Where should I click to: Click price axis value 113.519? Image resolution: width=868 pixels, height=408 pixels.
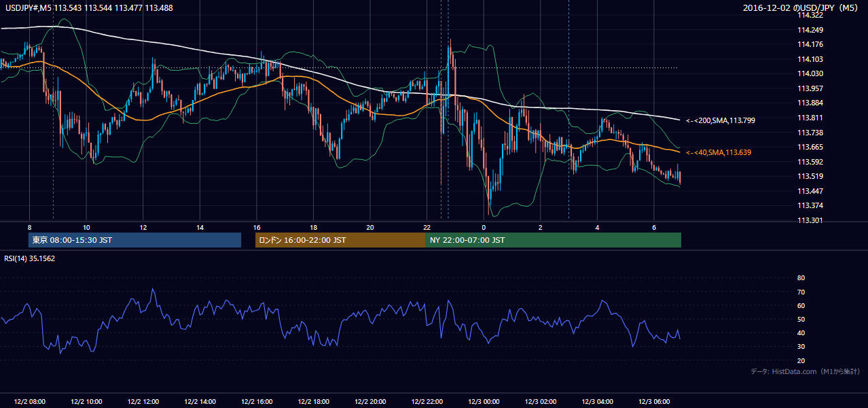coord(810,176)
